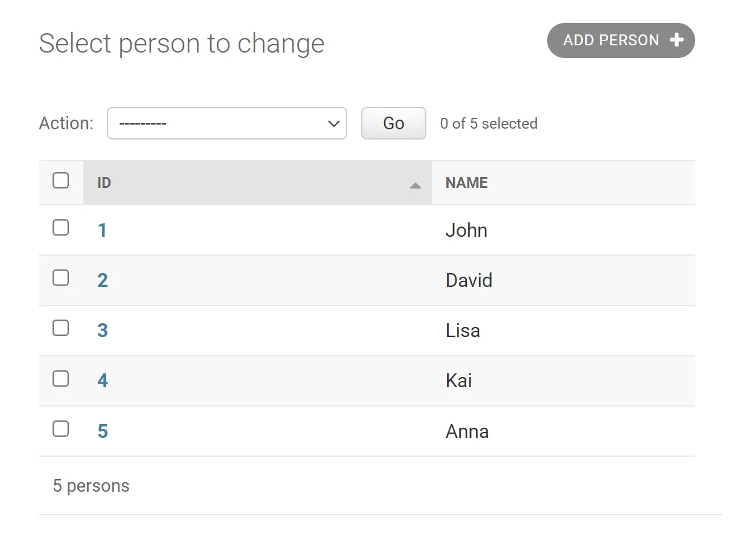Click the name John in the table
Viewport: 735px width, 560px height.
click(x=466, y=230)
